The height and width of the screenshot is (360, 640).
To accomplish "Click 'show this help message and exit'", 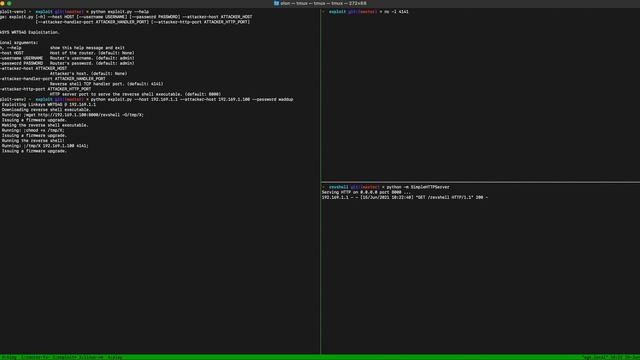I will pyautogui.click(x=87, y=48).
